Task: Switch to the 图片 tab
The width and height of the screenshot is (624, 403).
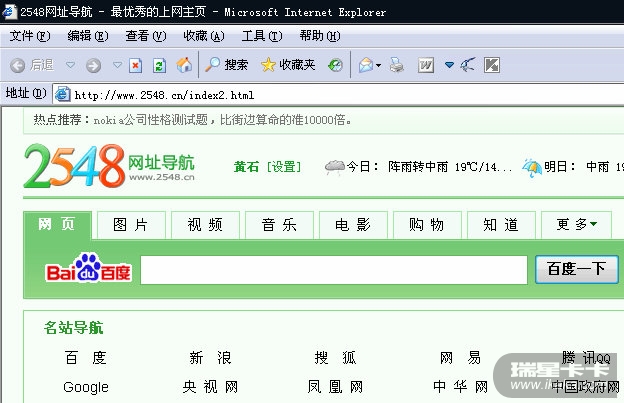Action: 131,225
